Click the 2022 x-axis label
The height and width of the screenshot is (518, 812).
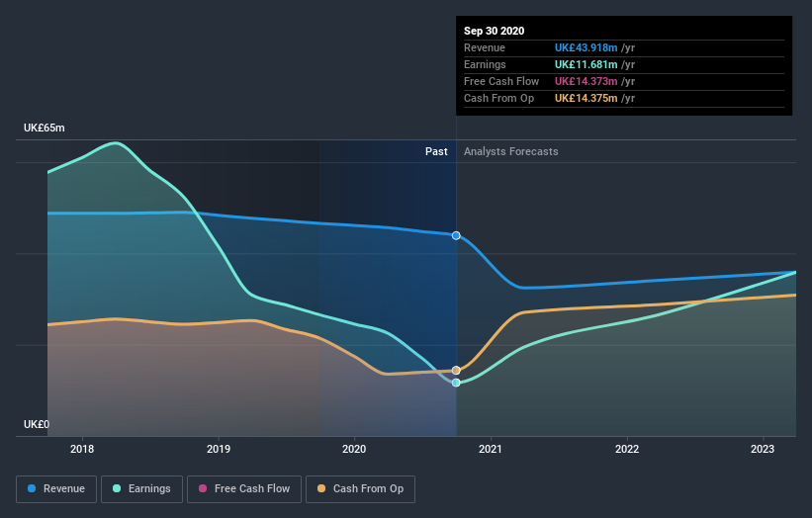click(627, 449)
